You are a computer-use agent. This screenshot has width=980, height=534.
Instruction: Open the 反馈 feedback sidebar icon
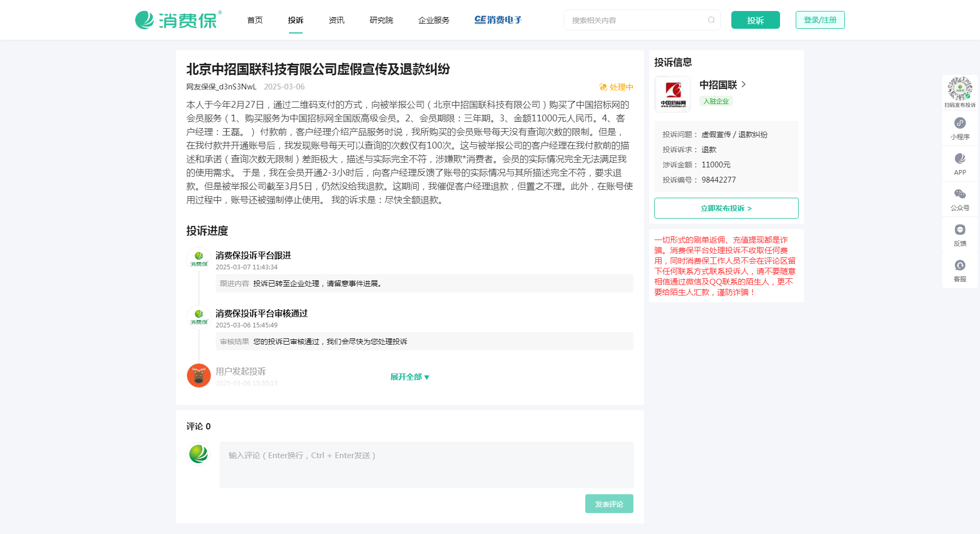point(960,235)
